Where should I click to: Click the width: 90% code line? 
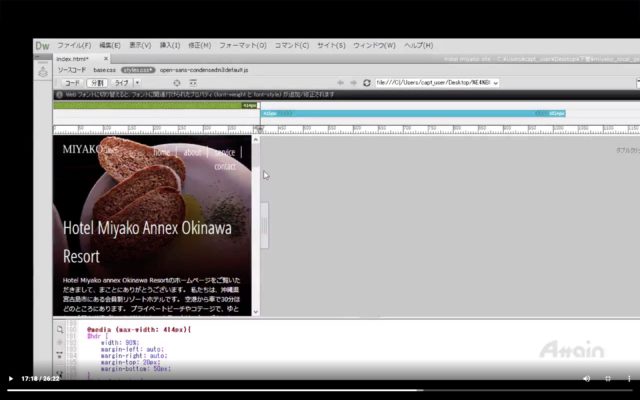(x=120, y=343)
